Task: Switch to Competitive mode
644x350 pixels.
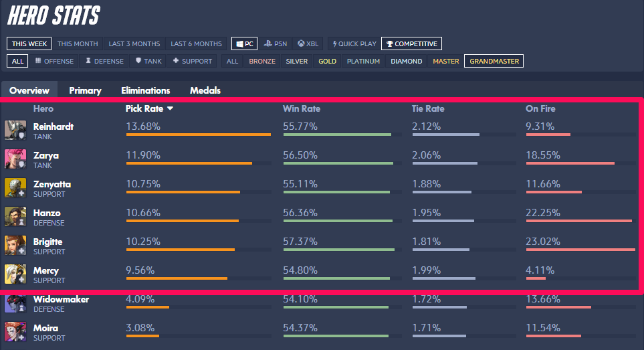Action: coord(411,43)
